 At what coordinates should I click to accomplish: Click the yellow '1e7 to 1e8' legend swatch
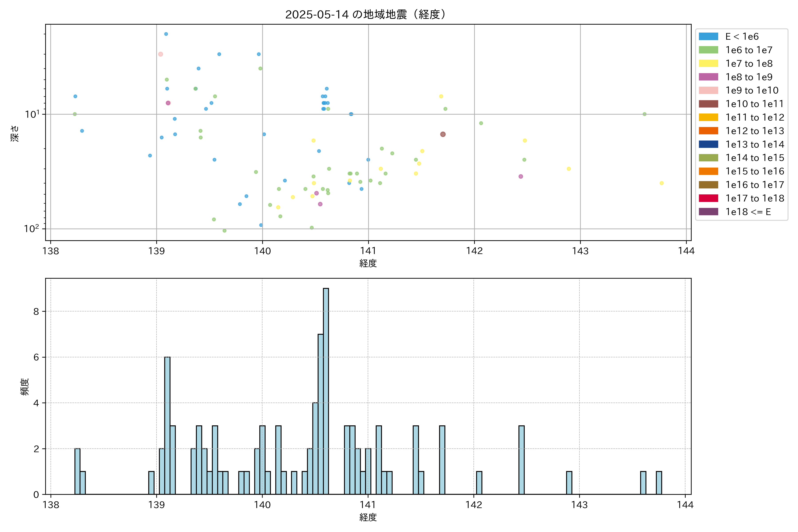pos(708,63)
